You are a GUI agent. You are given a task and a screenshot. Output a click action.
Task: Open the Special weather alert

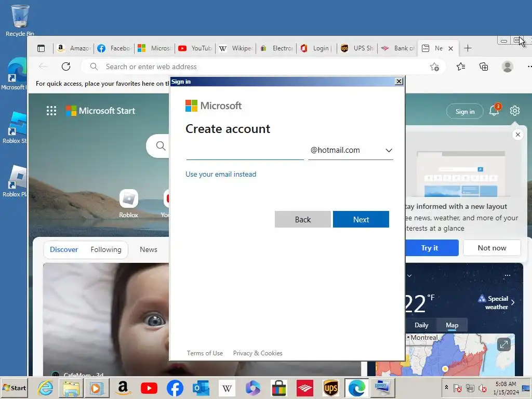click(x=496, y=303)
